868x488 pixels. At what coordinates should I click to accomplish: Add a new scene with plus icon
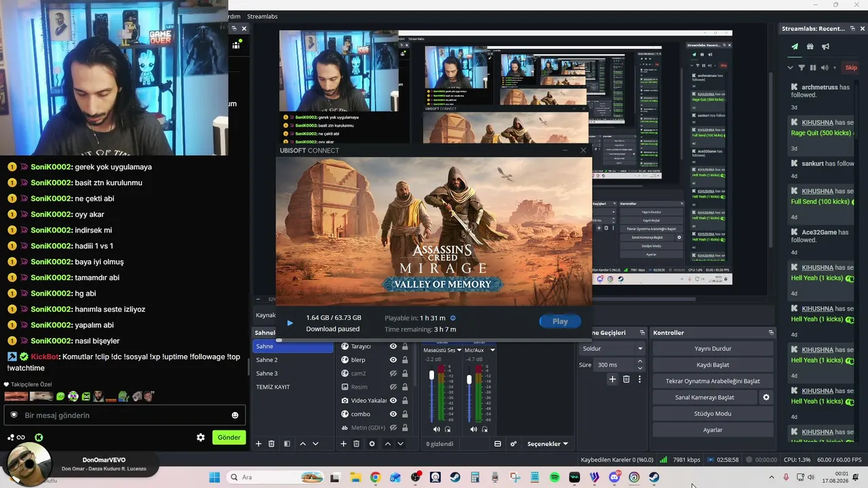(x=258, y=444)
